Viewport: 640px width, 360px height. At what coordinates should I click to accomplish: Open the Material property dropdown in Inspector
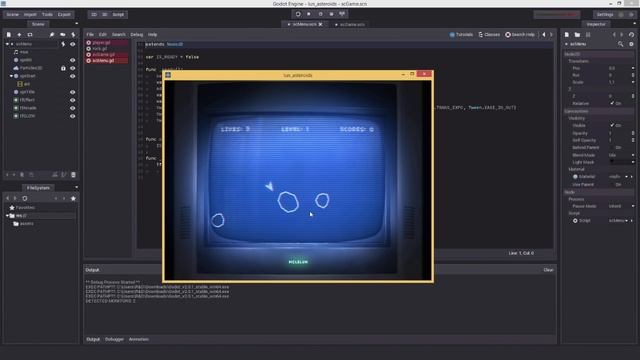coord(627,177)
